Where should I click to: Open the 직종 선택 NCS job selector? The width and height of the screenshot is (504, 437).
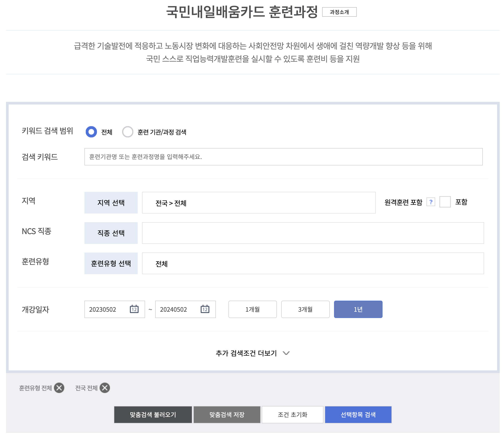tap(111, 233)
